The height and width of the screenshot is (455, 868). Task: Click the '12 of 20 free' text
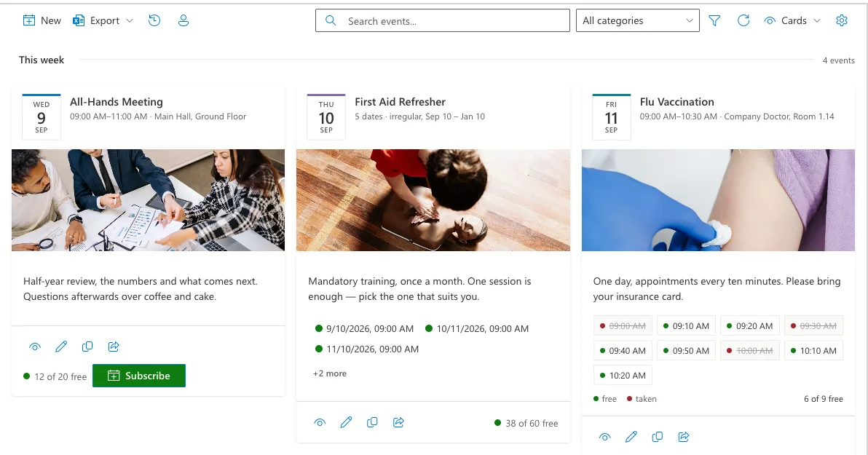60,376
